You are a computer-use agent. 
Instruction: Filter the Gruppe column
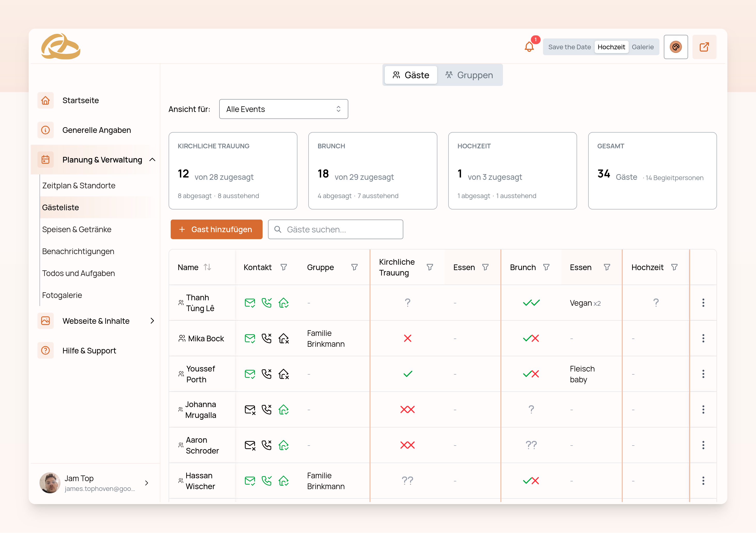tap(354, 267)
